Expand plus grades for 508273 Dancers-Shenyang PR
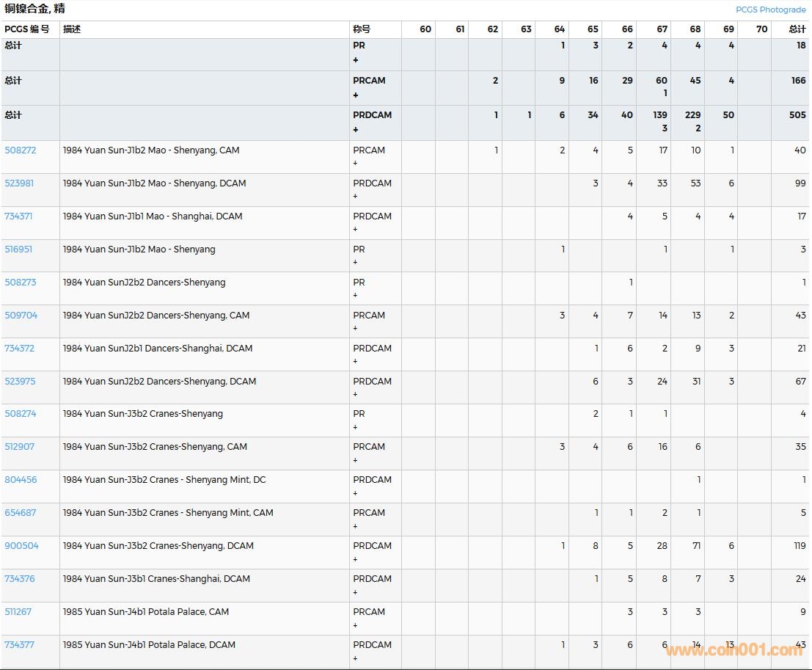Image resolution: width=812 pixels, height=670 pixels. coord(356,296)
